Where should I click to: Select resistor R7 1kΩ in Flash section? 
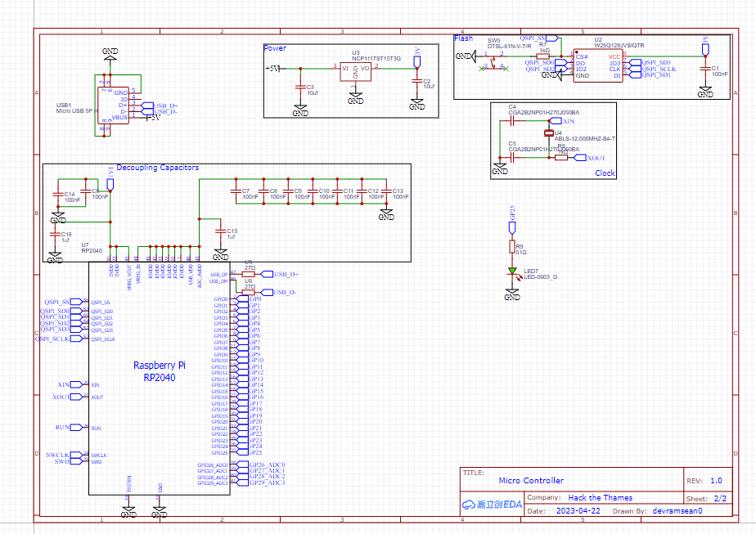tap(543, 56)
